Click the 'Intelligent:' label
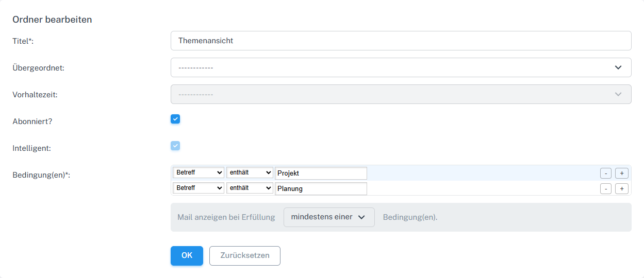Viewport: 644px width, 278px height. click(32, 148)
